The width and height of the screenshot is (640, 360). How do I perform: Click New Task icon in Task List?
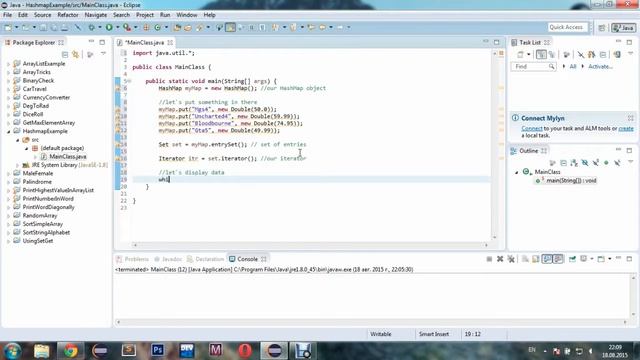click(x=520, y=54)
